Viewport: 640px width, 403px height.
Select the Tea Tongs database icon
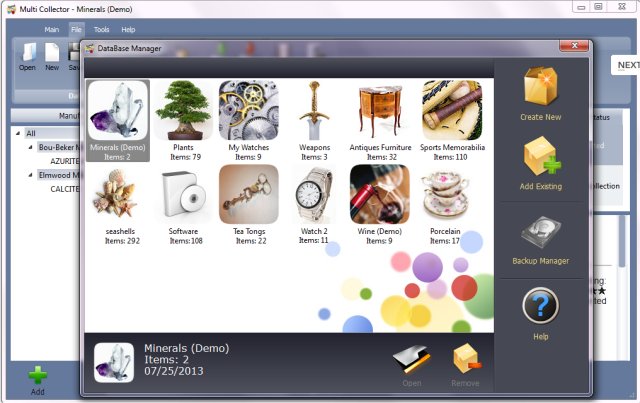pos(249,194)
